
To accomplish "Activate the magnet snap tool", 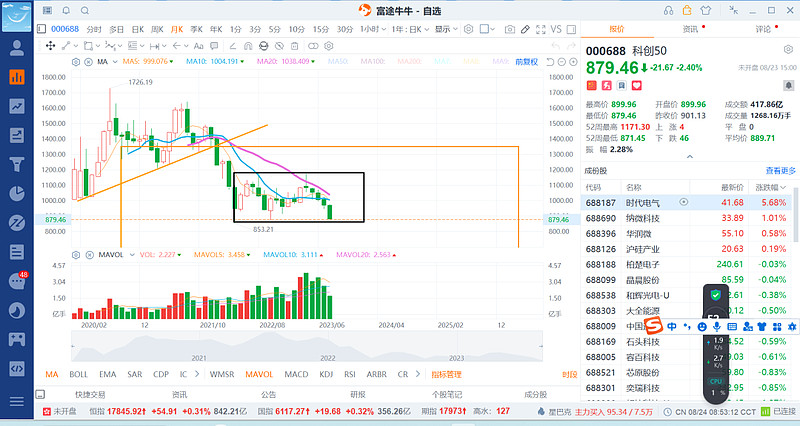I will 248,46.
